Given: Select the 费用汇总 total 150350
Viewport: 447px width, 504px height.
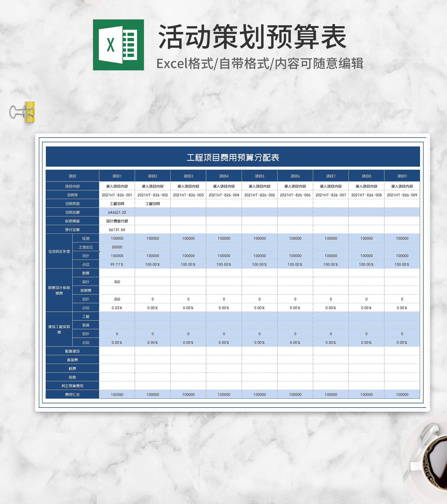Looking at the screenshot, I should click(117, 395).
